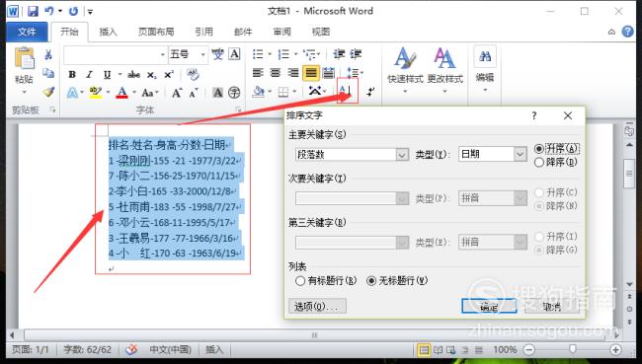Click the Sort (A-Z) ribbon icon
The height and width of the screenshot is (364, 642).
(x=346, y=91)
